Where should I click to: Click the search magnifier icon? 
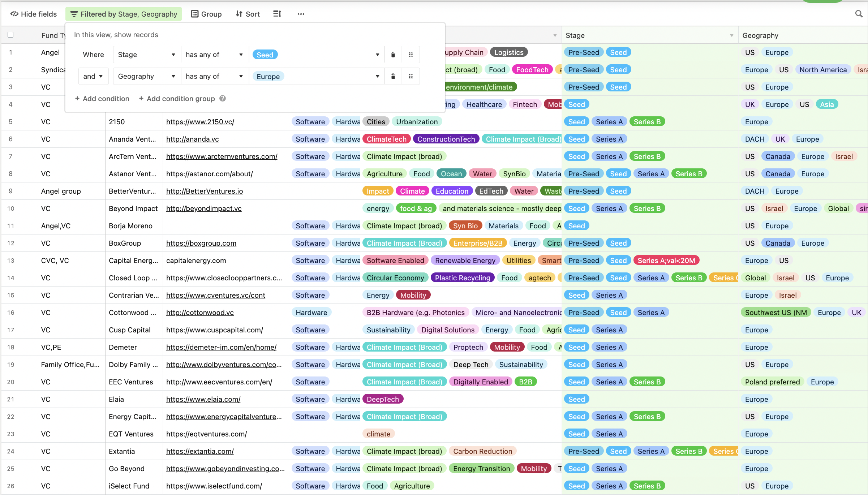(x=859, y=14)
